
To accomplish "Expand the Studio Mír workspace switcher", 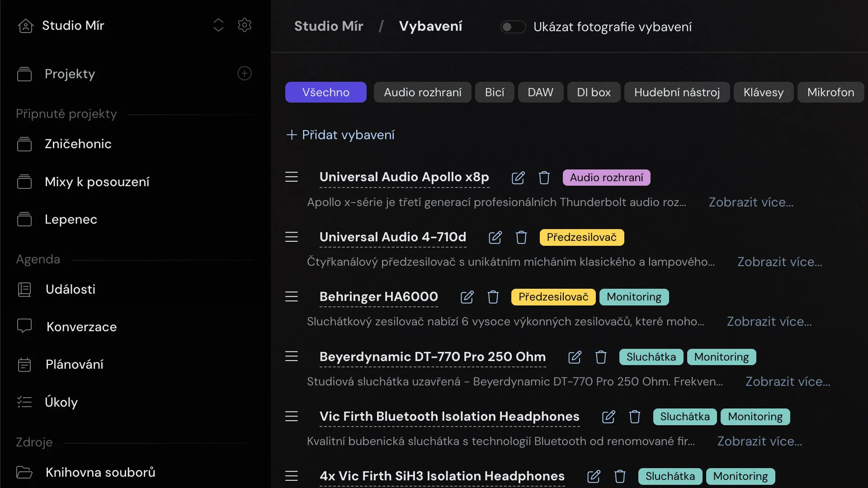I will click(218, 25).
